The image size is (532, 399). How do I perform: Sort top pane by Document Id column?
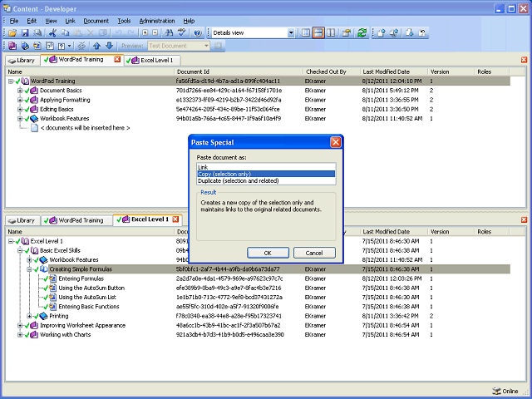[239, 72]
